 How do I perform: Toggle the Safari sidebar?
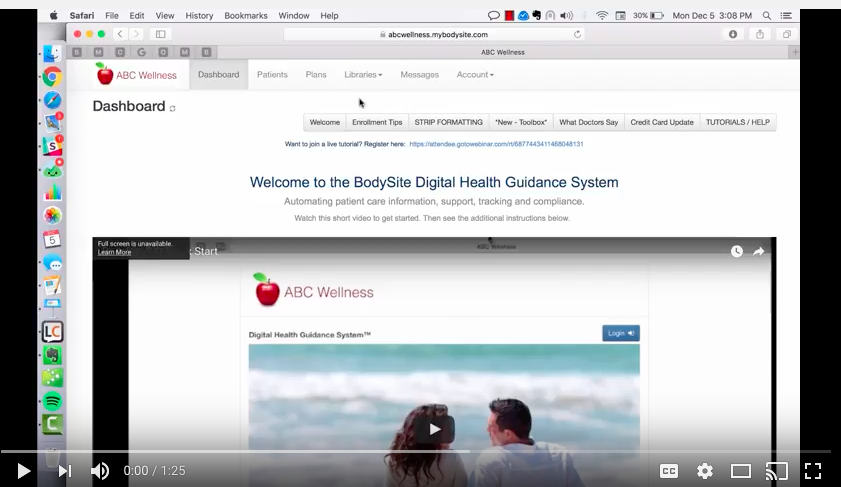point(160,34)
